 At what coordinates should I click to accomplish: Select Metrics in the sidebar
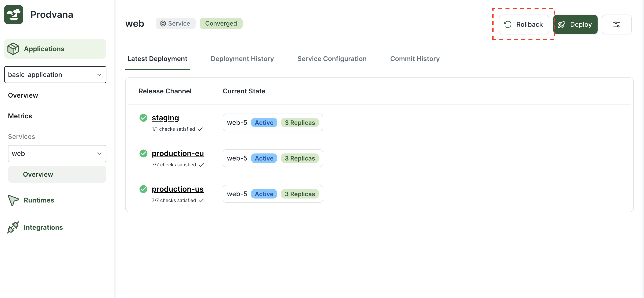(20, 116)
